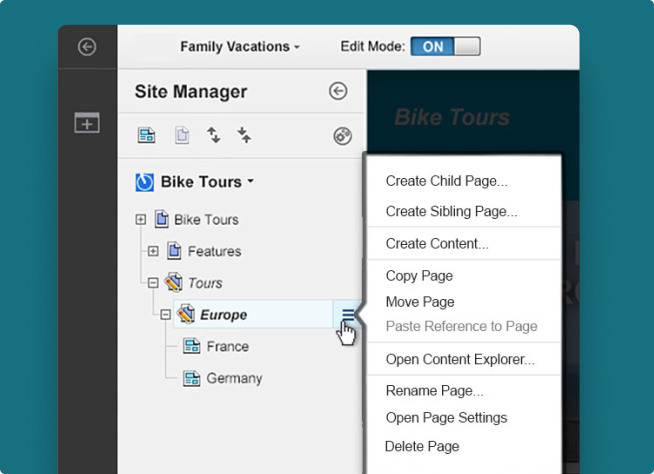This screenshot has width=654, height=474.
Task: Open the Europe page context menu icon
Action: tap(347, 315)
